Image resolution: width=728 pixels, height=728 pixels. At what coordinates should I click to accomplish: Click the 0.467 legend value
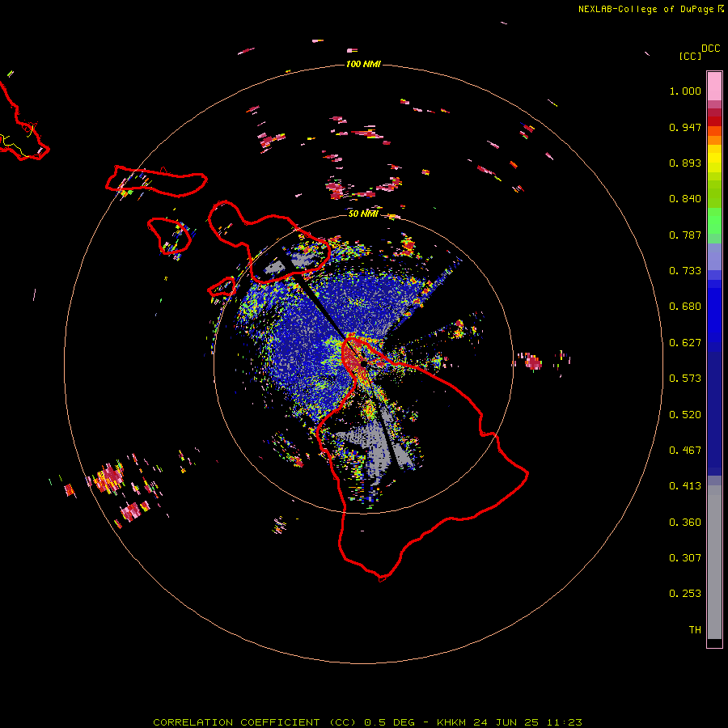(685, 451)
